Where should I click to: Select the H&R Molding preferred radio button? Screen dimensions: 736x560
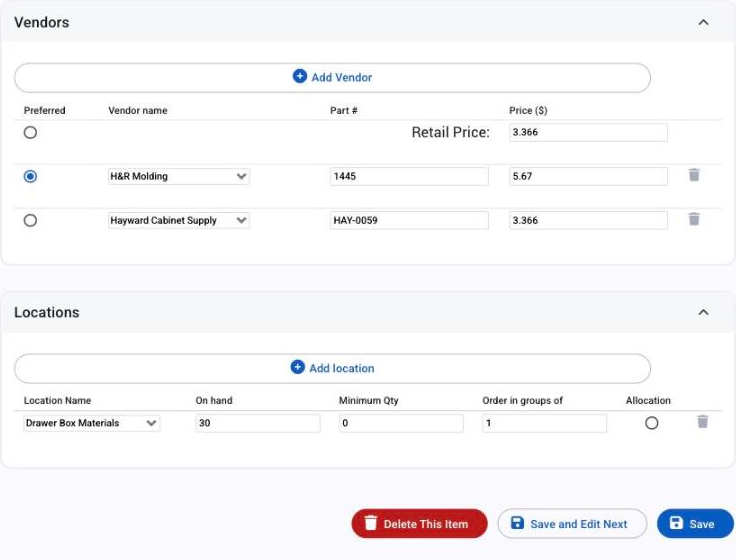click(x=31, y=176)
